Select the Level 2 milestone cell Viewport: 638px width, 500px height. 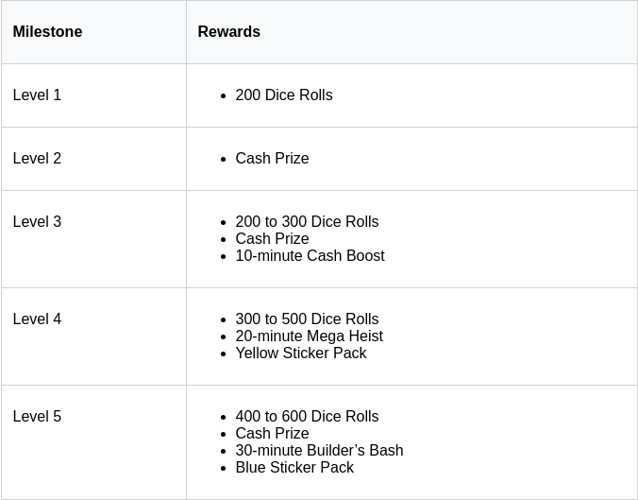tap(37, 158)
